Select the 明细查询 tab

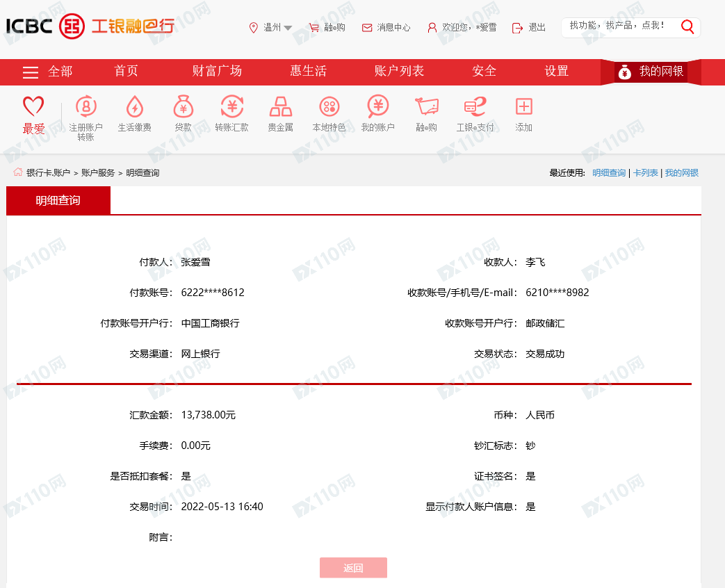58,201
